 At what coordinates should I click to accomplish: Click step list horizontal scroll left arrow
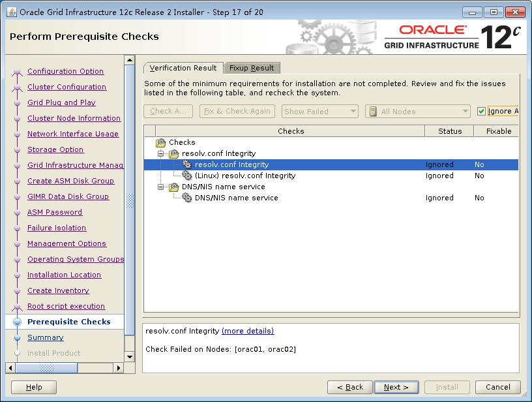click(10, 367)
